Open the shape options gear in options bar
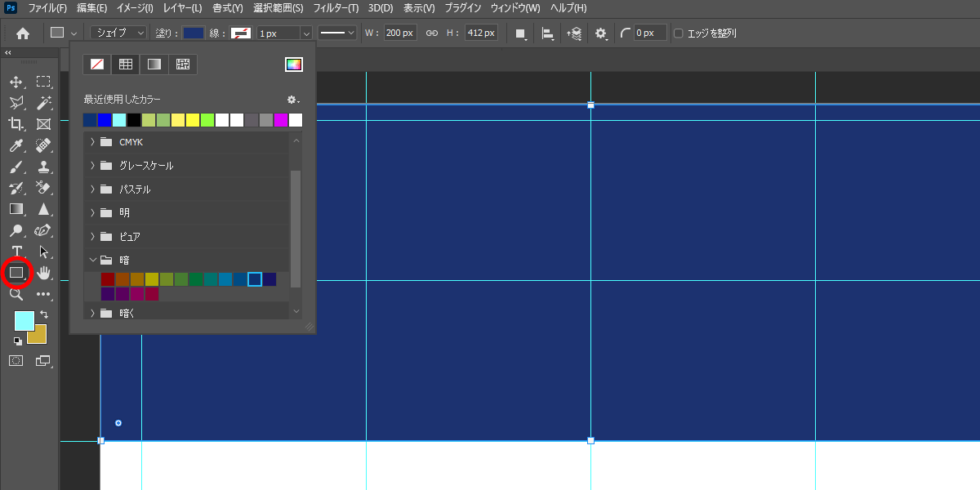Screen dimensions: 980x490 [602, 33]
